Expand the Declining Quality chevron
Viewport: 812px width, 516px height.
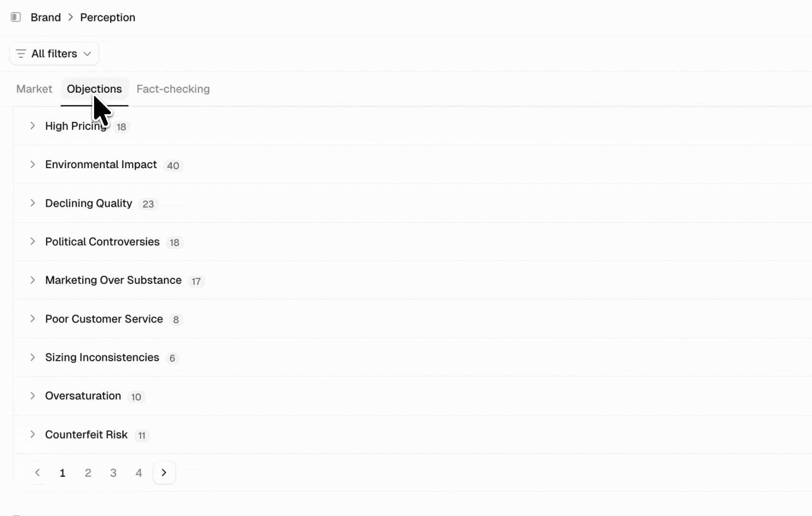tap(32, 203)
